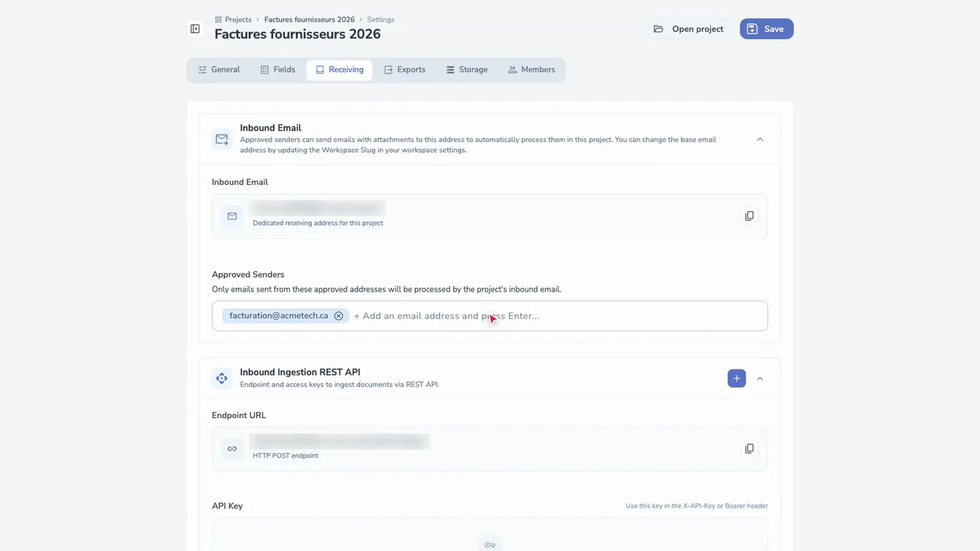Click the X-API-Key or Bearer header hint
980x551 pixels.
[697, 506]
